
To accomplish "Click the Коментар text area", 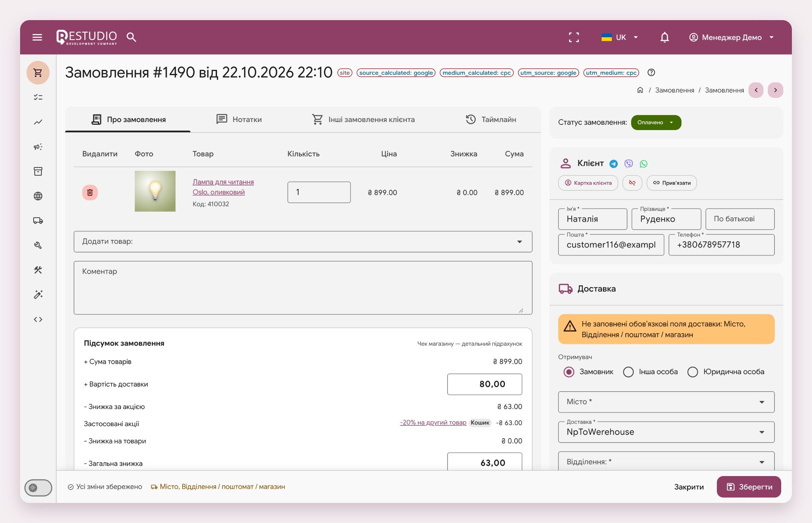I will click(x=303, y=288).
